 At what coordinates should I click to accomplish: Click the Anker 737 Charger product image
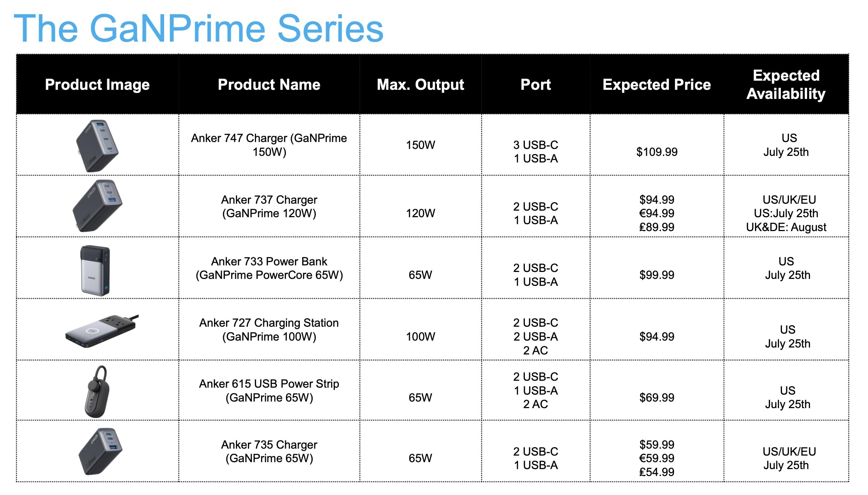click(97, 206)
